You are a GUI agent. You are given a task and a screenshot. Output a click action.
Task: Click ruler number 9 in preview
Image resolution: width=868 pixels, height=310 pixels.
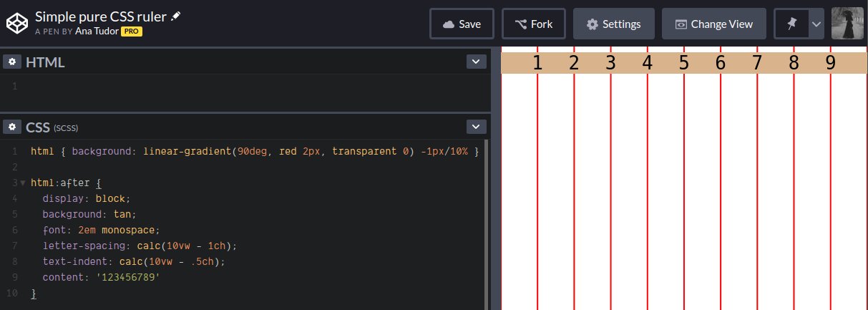[x=830, y=63]
